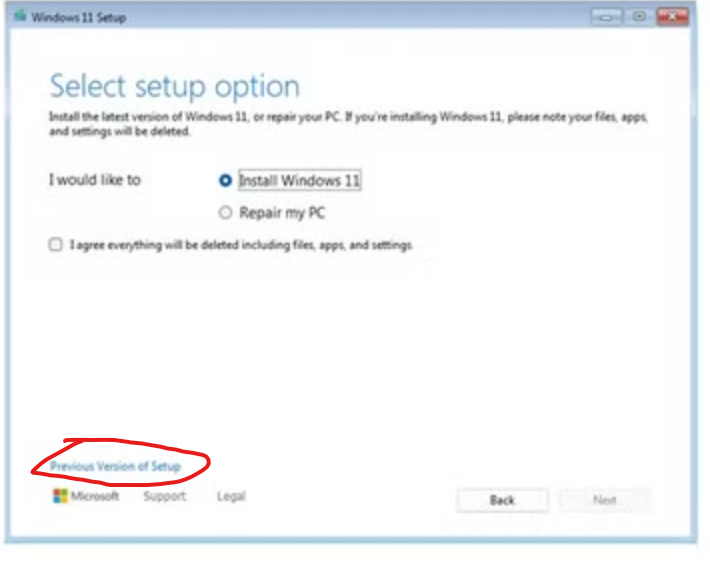Maximize the Windows 11 Setup window
This screenshot has height=566, width=710.
(639, 17)
